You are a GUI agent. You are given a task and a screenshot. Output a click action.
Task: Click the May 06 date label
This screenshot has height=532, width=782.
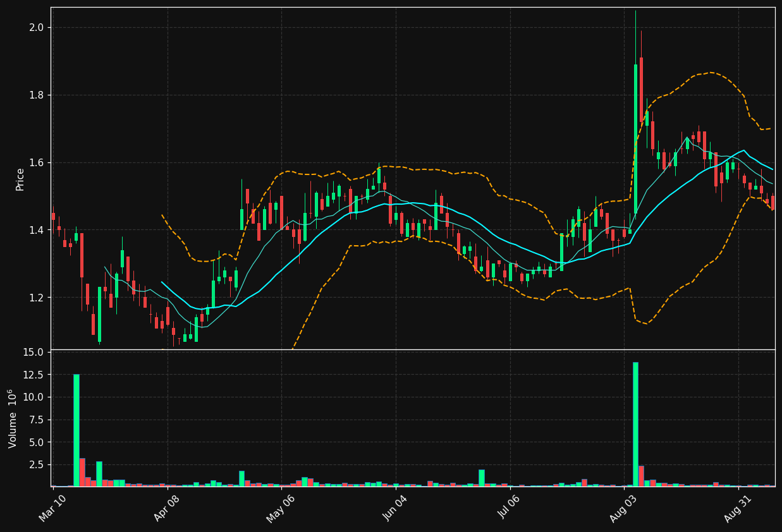[x=281, y=508]
